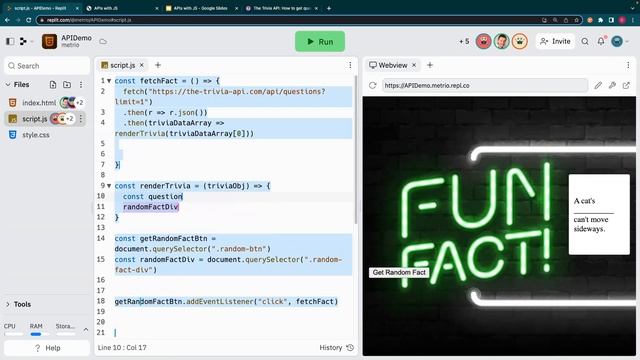Viewport: 640px width, 360px height.
Task: Invite collaborators with the Invite button
Action: [x=555, y=41]
